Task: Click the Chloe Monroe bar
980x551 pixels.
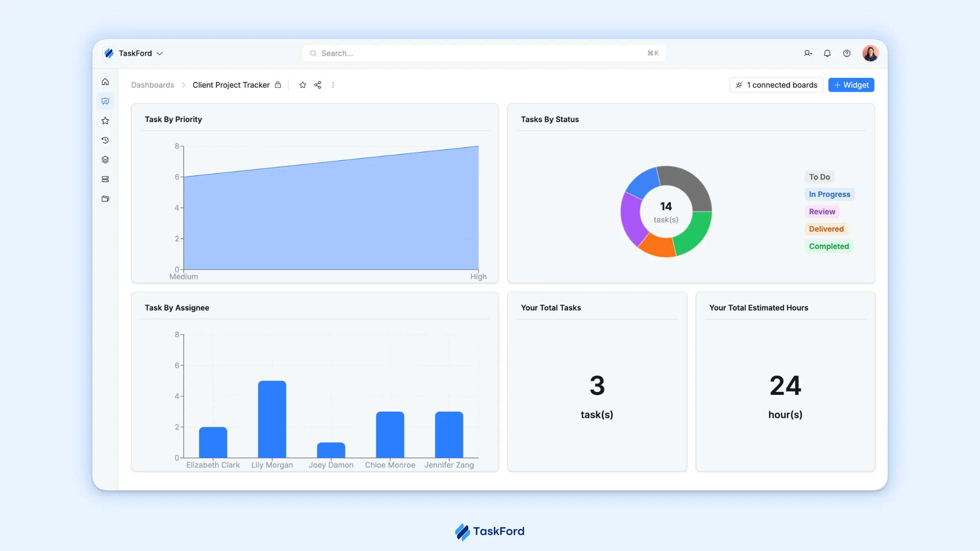Action: click(390, 435)
